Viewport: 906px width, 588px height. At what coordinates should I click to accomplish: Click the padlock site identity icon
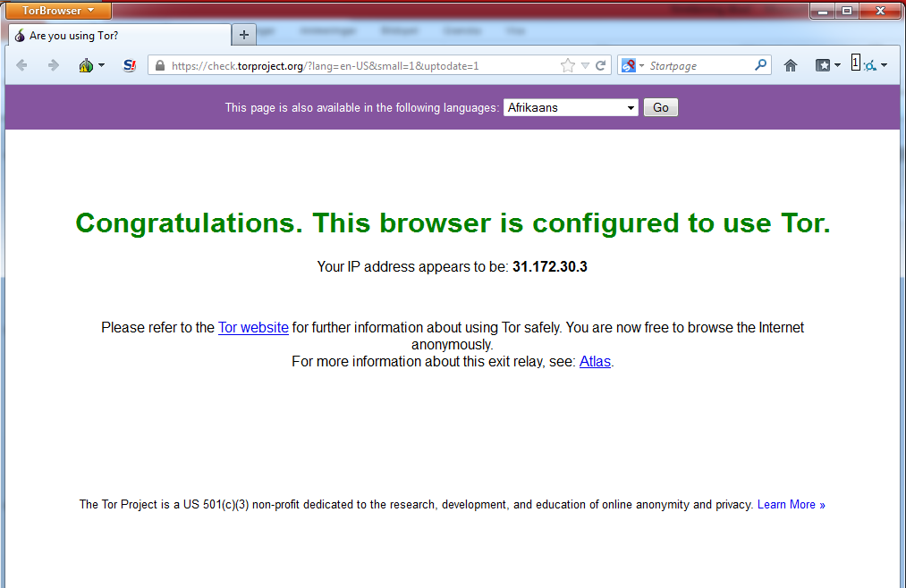click(160, 65)
